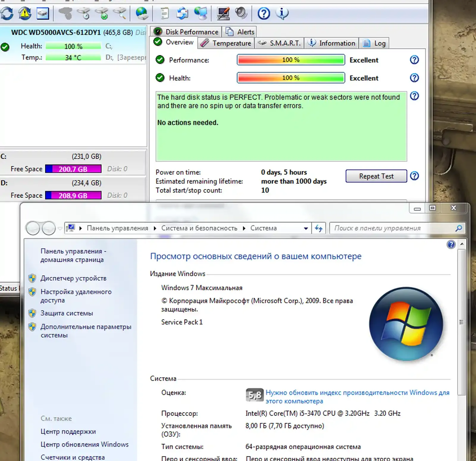The width and height of the screenshot is (476, 461).
Task: Open Защита системы
Action: pyautogui.click(x=67, y=313)
